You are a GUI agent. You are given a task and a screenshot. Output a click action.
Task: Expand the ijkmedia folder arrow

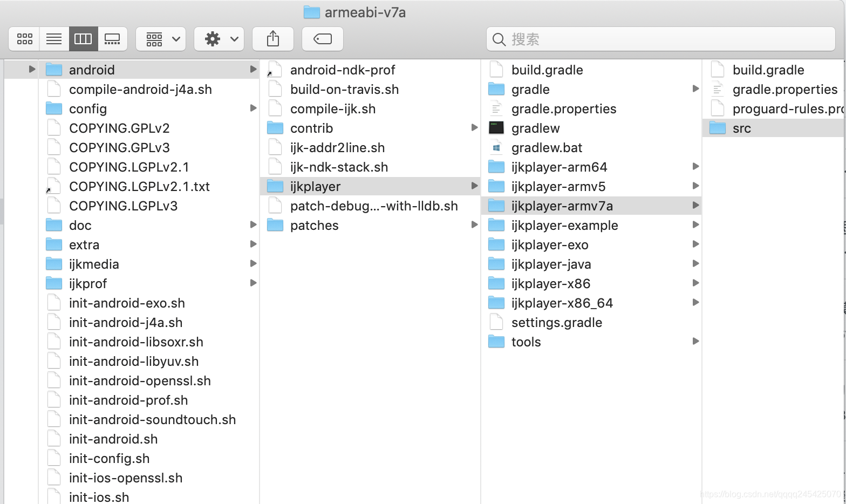pyautogui.click(x=253, y=263)
